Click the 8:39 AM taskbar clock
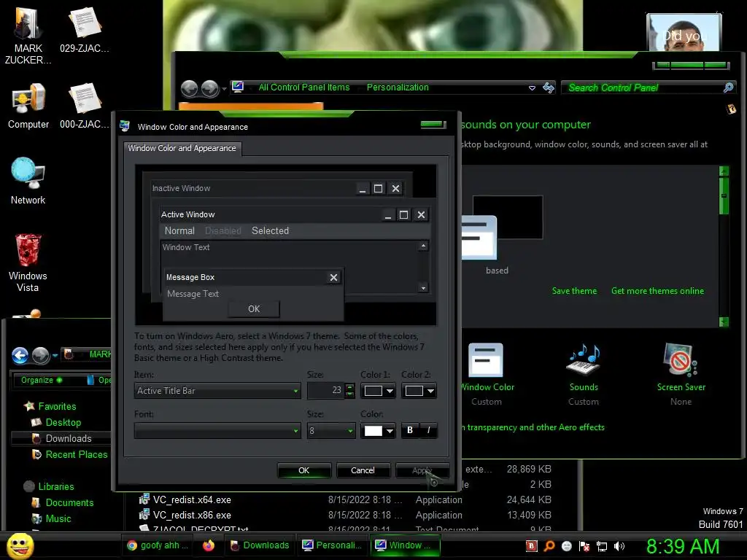This screenshot has height=560, width=747. (682, 546)
